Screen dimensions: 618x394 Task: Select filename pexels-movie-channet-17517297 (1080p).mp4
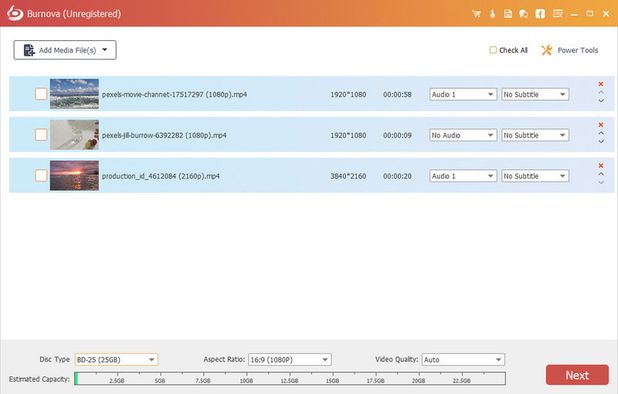point(174,95)
